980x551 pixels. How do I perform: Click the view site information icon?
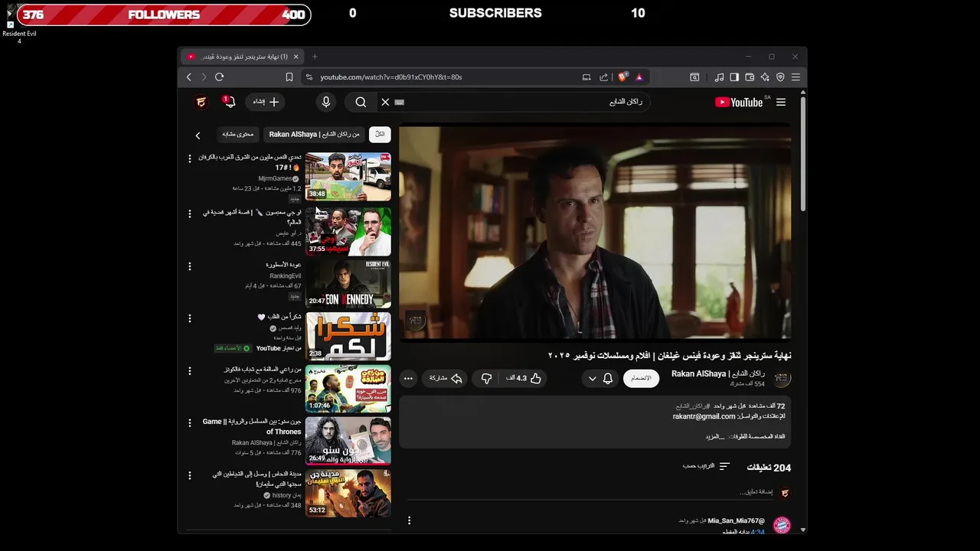click(309, 77)
